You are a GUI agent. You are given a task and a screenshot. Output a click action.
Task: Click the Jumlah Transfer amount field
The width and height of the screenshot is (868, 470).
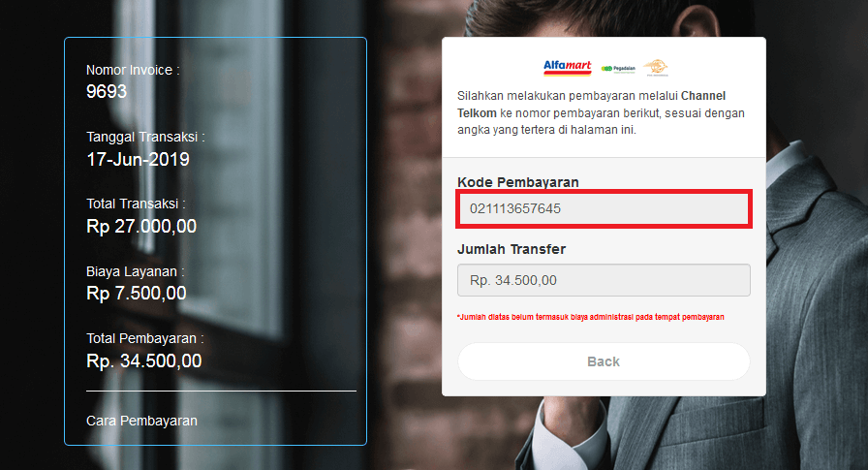click(604, 280)
